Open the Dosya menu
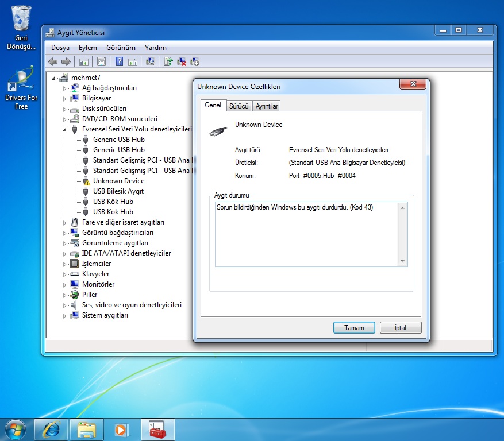 click(x=60, y=48)
